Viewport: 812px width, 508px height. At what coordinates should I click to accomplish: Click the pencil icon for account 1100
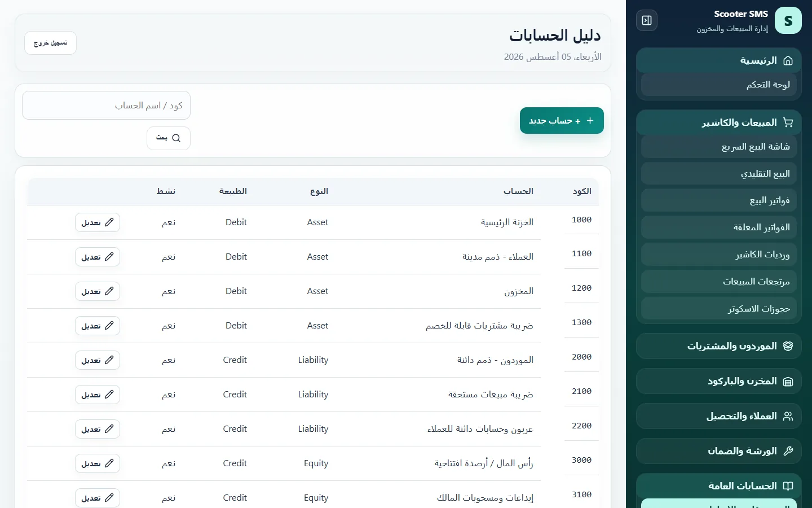pyautogui.click(x=109, y=257)
